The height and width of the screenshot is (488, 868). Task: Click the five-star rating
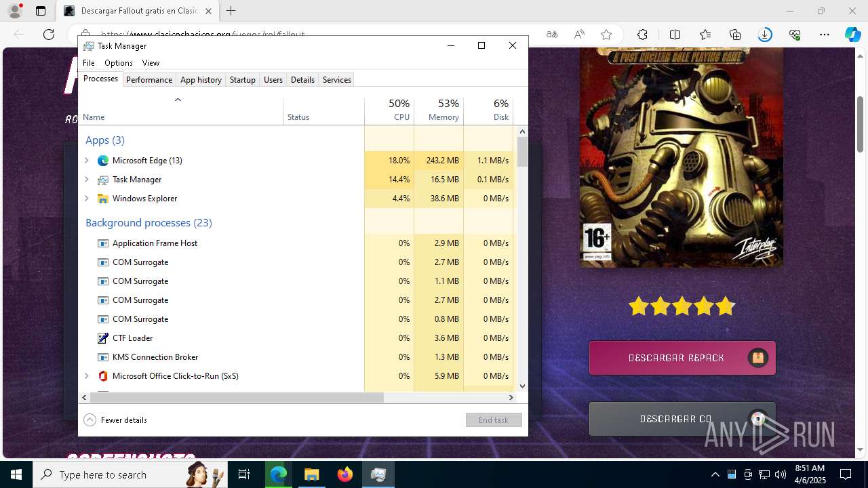682,306
